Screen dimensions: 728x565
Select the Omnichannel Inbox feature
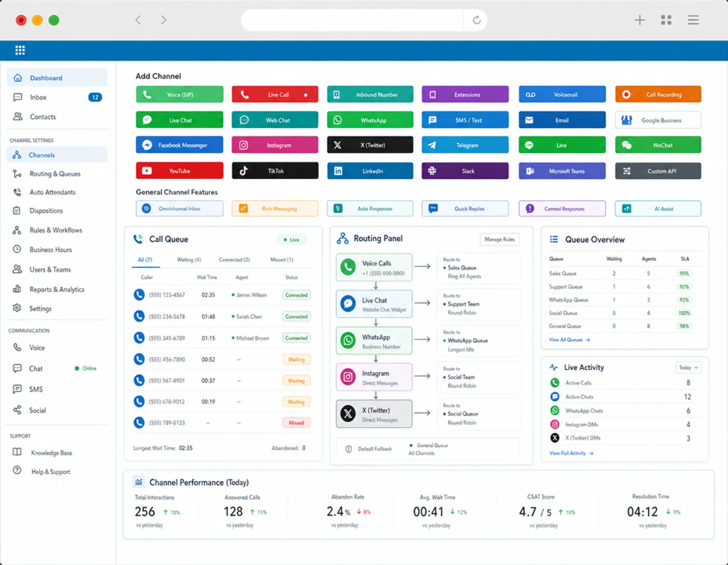179,209
